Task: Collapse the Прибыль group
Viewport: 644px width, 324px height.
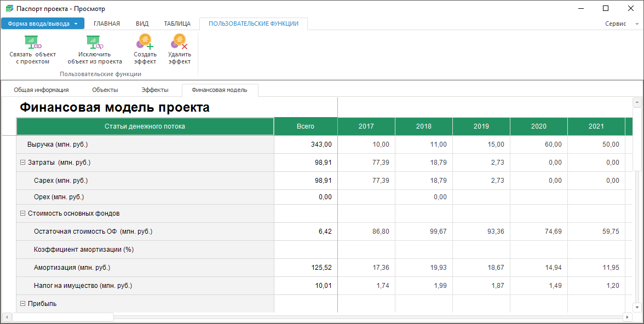Action: [x=22, y=304]
